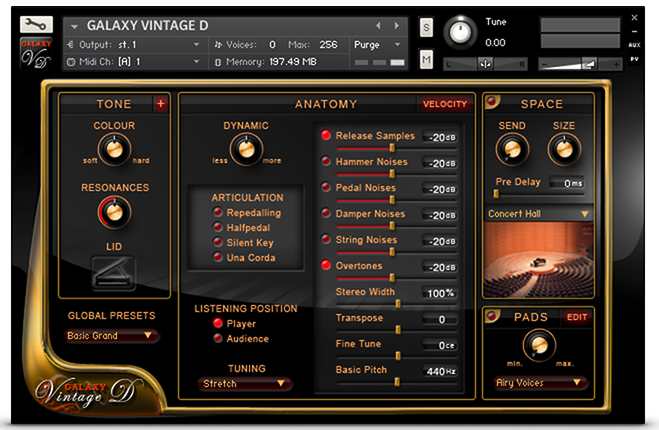
Task: Click the Pads volume knob
Action: click(539, 345)
